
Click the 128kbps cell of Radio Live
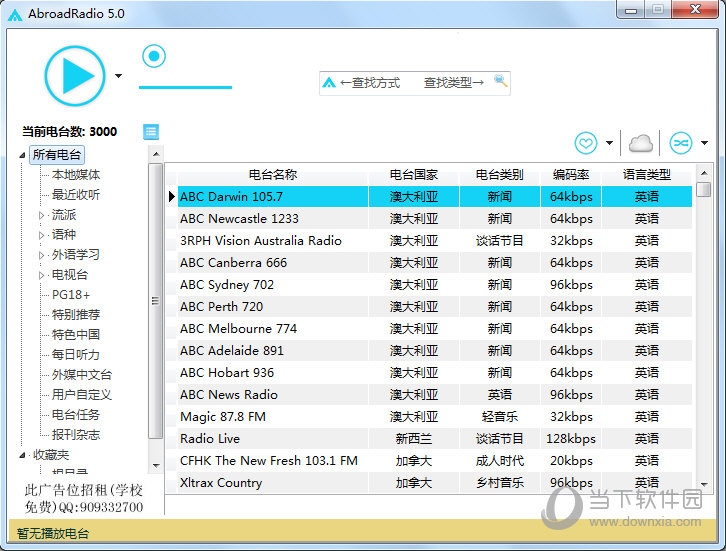click(x=571, y=438)
